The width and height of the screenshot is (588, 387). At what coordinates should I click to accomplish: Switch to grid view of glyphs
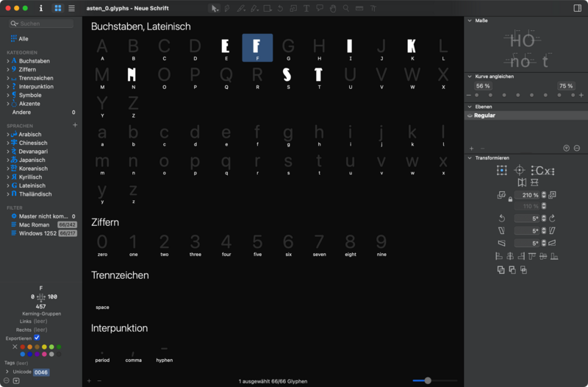58,8
